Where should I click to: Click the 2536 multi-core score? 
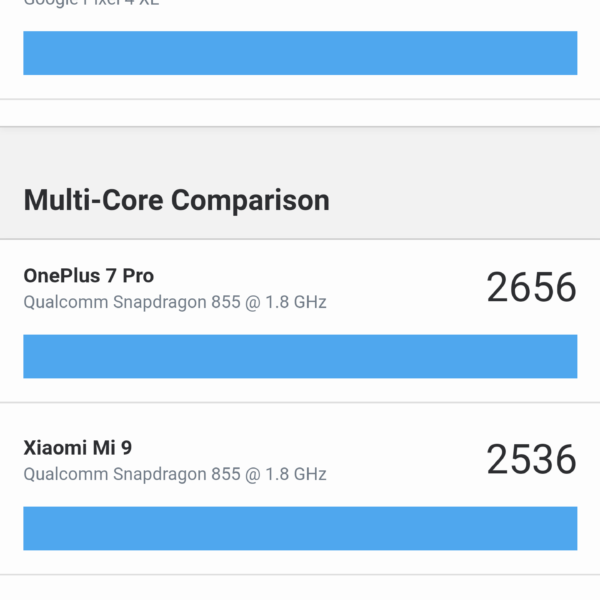tap(531, 460)
